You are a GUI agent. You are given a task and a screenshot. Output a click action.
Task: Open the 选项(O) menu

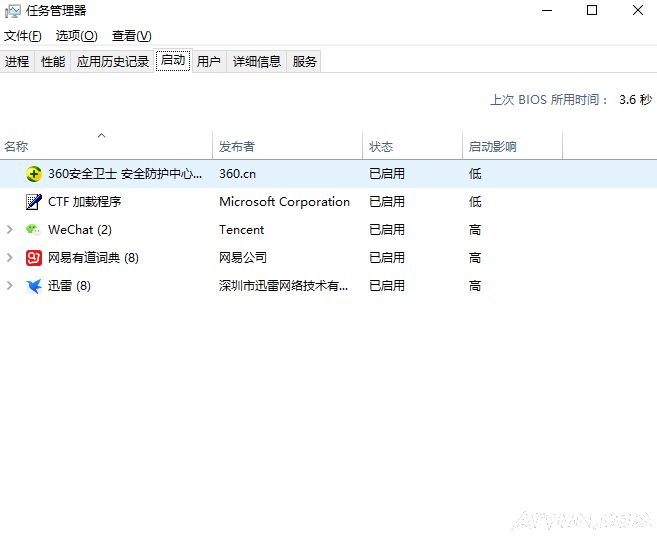coord(76,36)
